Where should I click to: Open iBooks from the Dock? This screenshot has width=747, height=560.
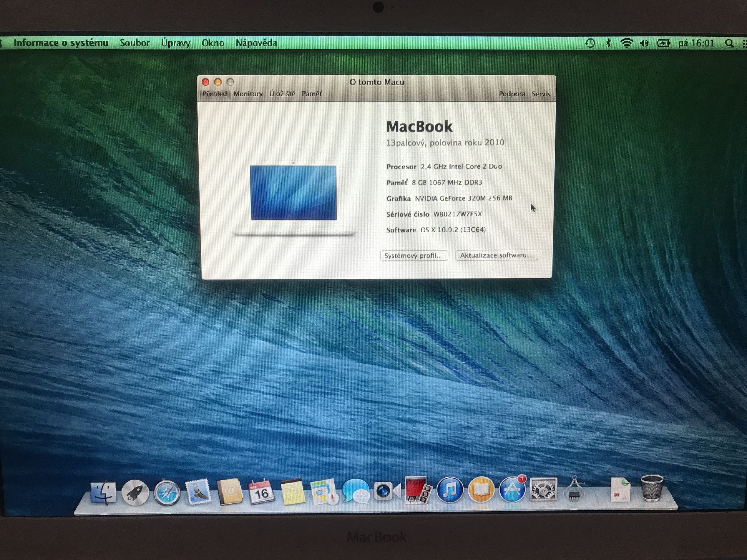click(481, 490)
